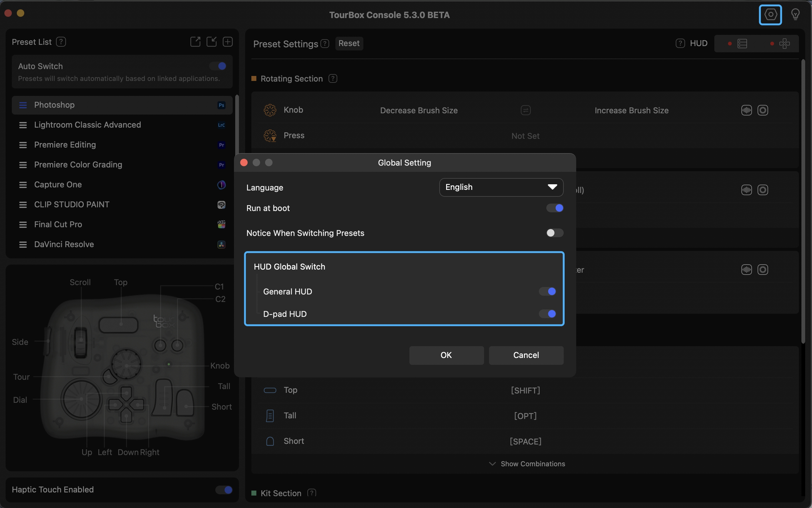Click the Tour label on device diagram

[21, 377]
